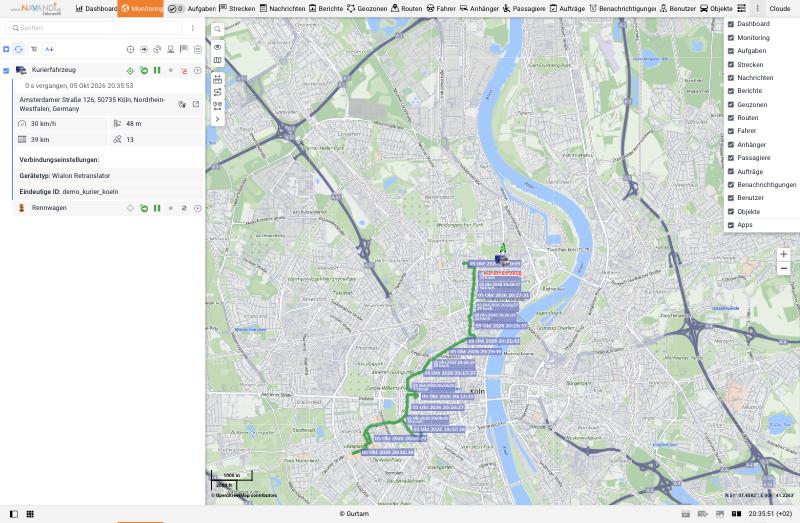Zoom in with the map plus button
The width and height of the screenshot is (800, 523).
tap(783, 254)
